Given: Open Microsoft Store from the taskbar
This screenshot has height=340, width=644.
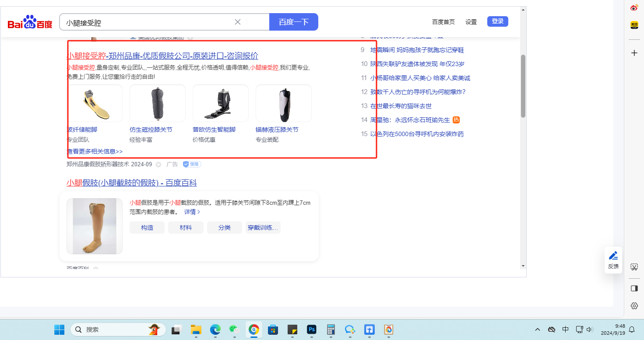Looking at the screenshot, I should [x=273, y=329].
